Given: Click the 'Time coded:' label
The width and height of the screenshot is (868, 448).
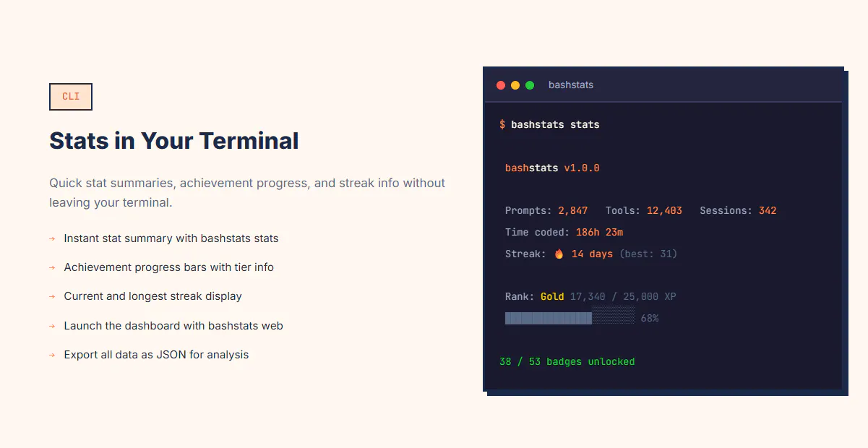Looking at the screenshot, I should 538,232.
